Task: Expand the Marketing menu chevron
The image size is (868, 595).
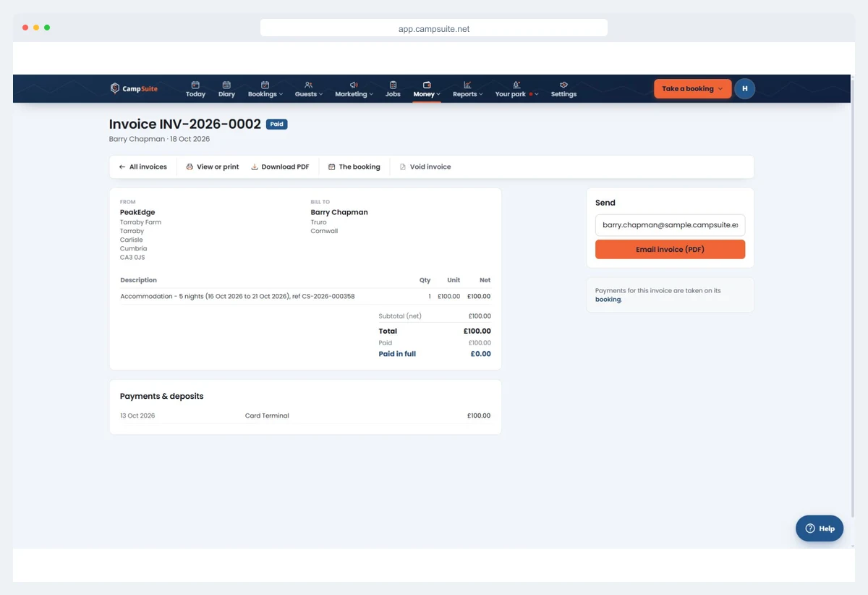Action: click(x=371, y=95)
